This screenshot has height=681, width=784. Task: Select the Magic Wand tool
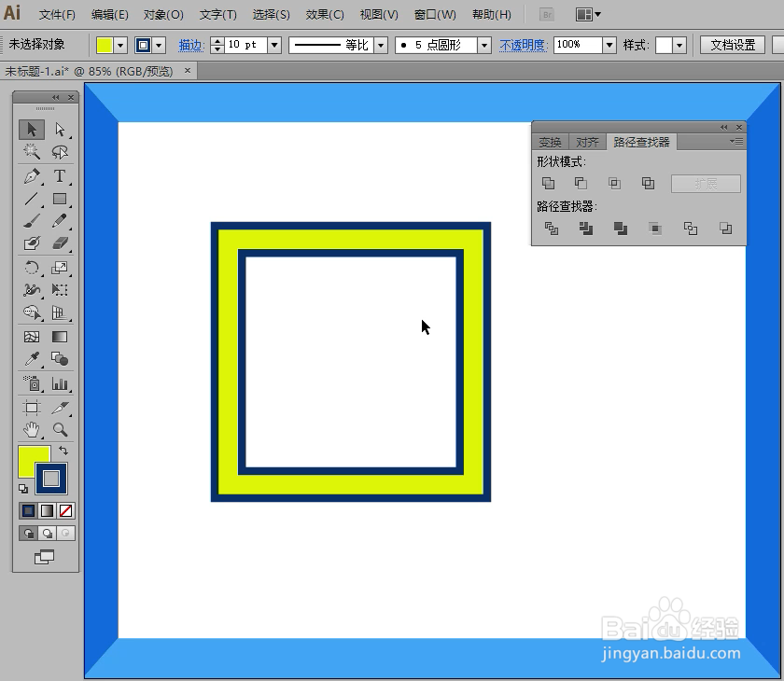tap(32, 151)
